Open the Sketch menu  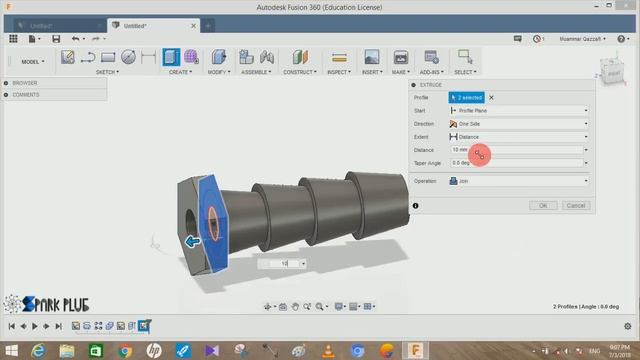107,72
